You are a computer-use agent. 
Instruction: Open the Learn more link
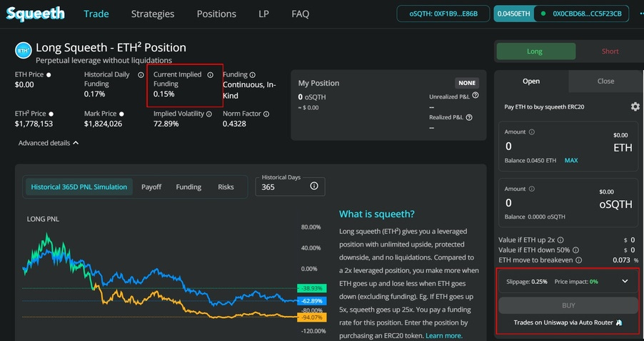(x=444, y=336)
